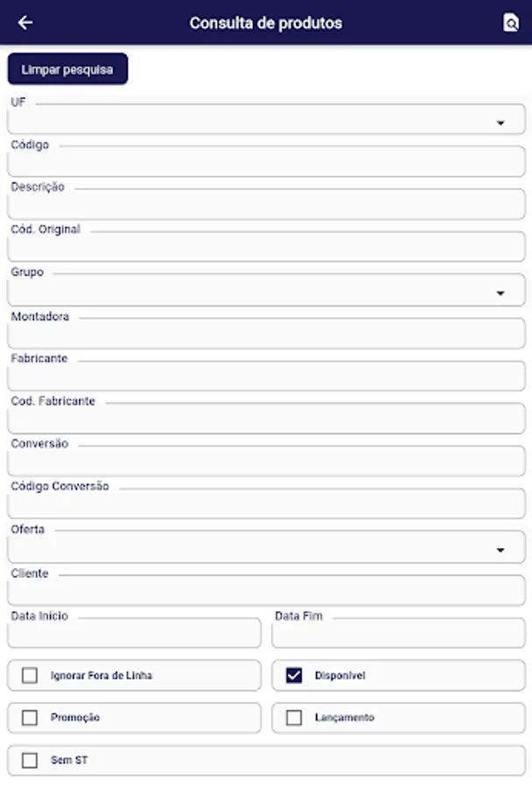Tap the Montadora input box
Screen dimensions: 532x788
point(266,334)
